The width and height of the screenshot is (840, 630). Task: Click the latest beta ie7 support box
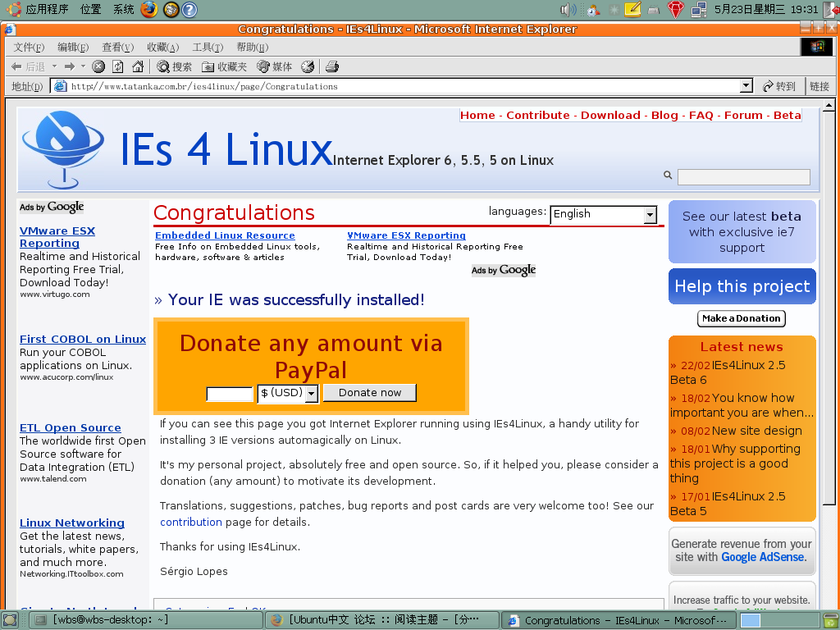pyautogui.click(x=742, y=231)
